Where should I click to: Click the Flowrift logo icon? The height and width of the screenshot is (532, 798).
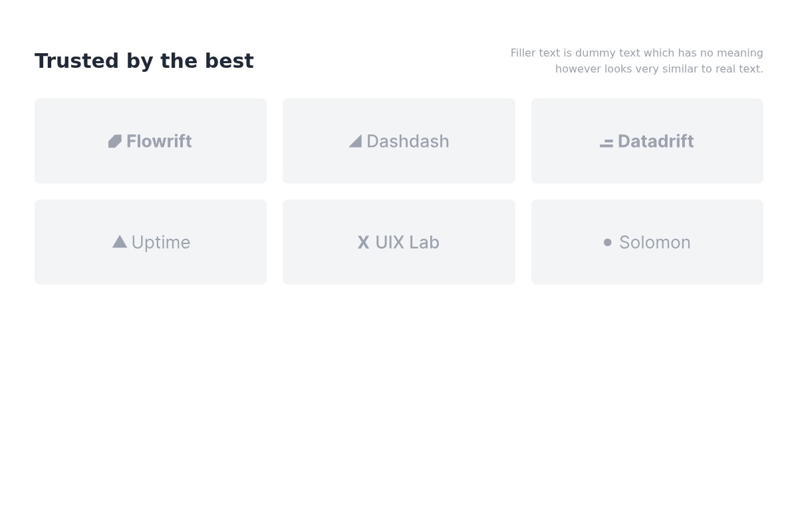[x=115, y=142]
